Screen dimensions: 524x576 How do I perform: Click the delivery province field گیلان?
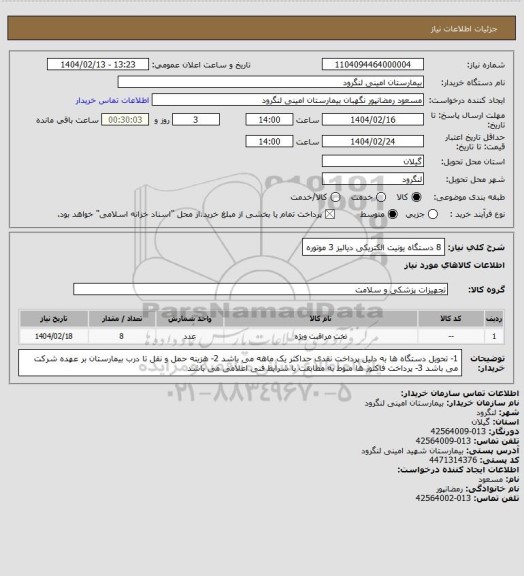coord(373,161)
